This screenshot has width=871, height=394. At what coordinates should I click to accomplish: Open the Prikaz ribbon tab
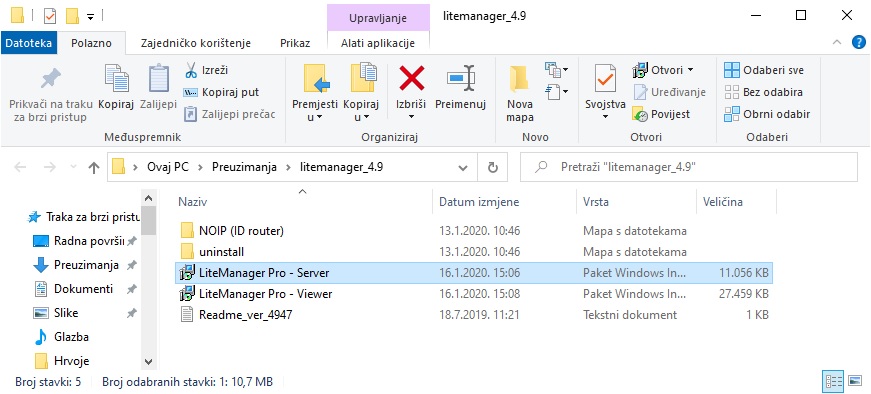[x=295, y=43]
